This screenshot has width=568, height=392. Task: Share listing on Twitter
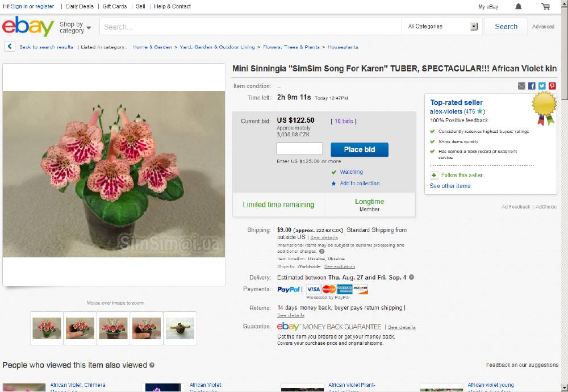coord(541,86)
